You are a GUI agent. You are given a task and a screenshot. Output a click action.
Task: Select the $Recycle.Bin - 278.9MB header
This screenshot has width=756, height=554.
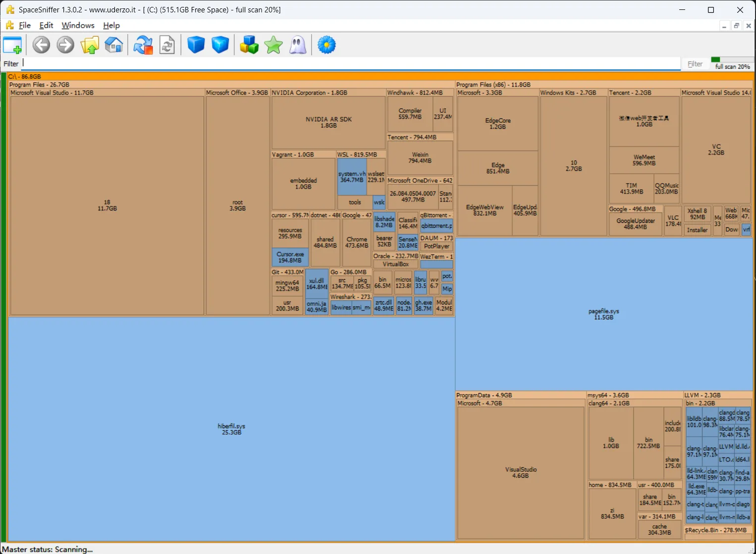pyautogui.click(x=718, y=530)
